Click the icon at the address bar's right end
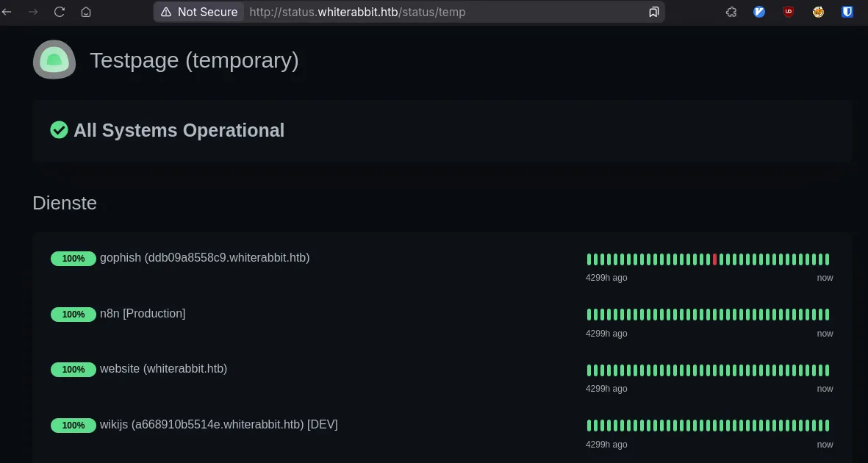This screenshot has height=463, width=868. point(653,12)
